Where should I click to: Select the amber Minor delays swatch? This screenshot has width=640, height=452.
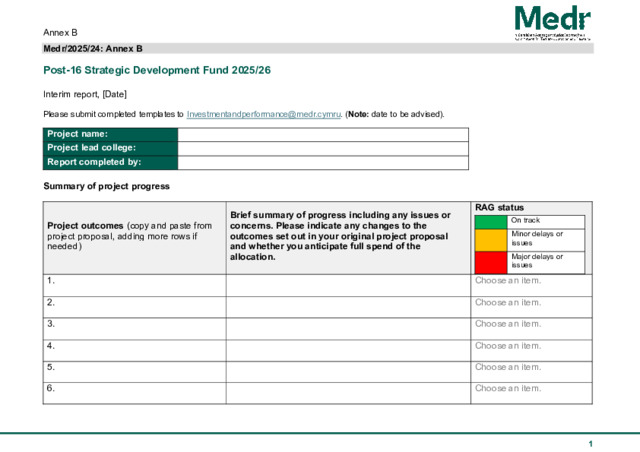coord(490,239)
